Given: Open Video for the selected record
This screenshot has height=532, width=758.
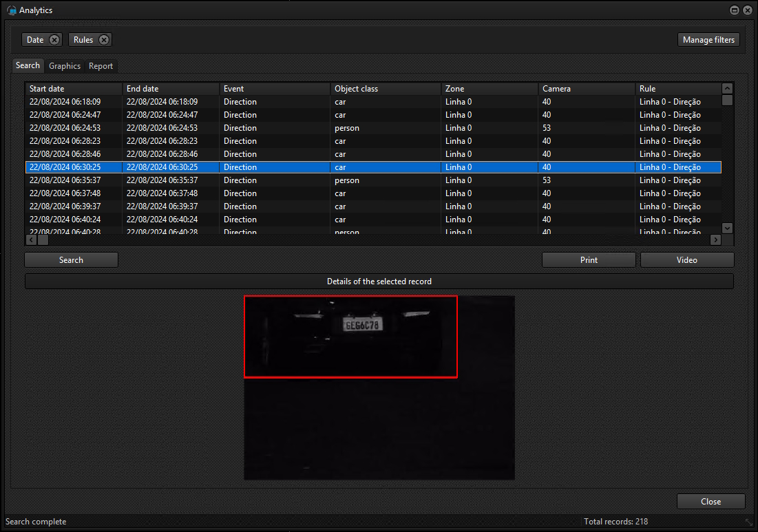Looking at the screenshot, I should click(x=686, y=260).
